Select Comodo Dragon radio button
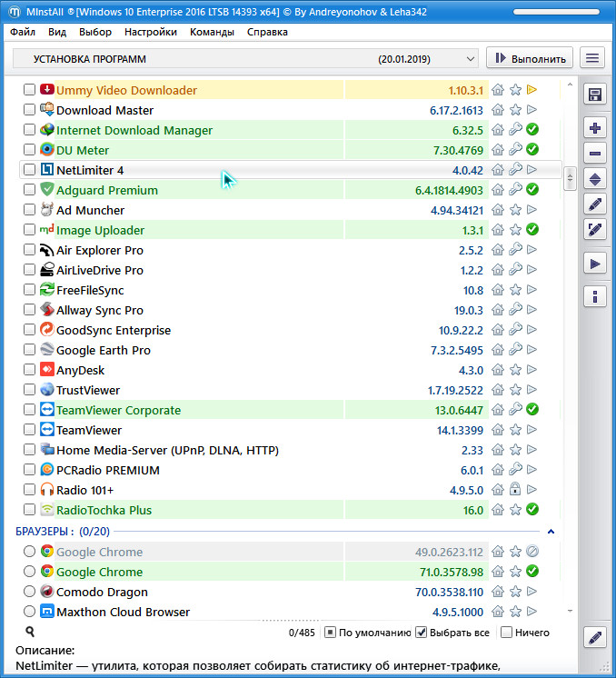 tap(29, 591)
